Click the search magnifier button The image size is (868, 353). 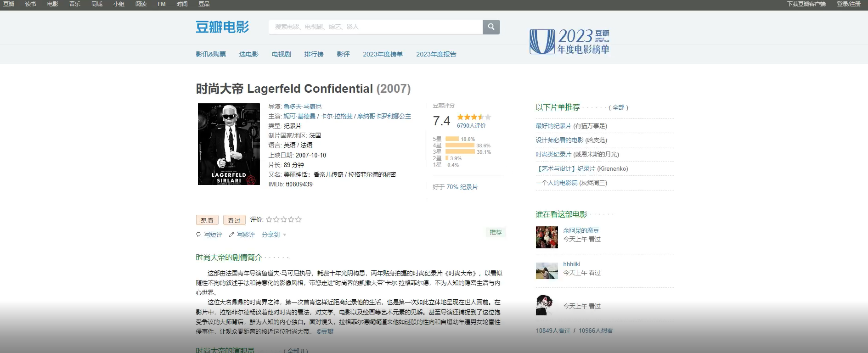491,27
